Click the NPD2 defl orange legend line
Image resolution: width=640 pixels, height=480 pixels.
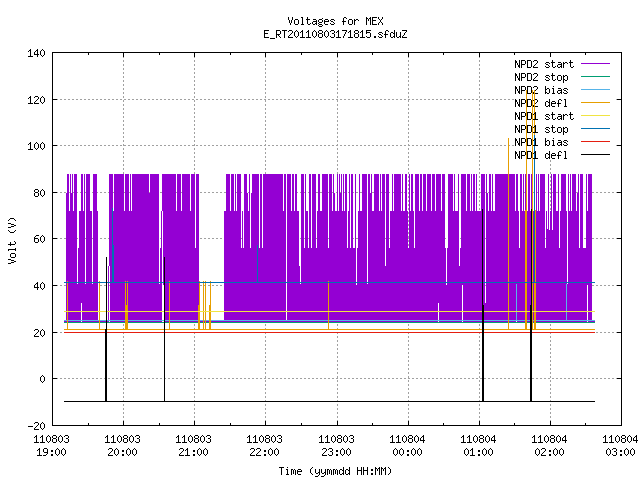[x=595, y=103]
